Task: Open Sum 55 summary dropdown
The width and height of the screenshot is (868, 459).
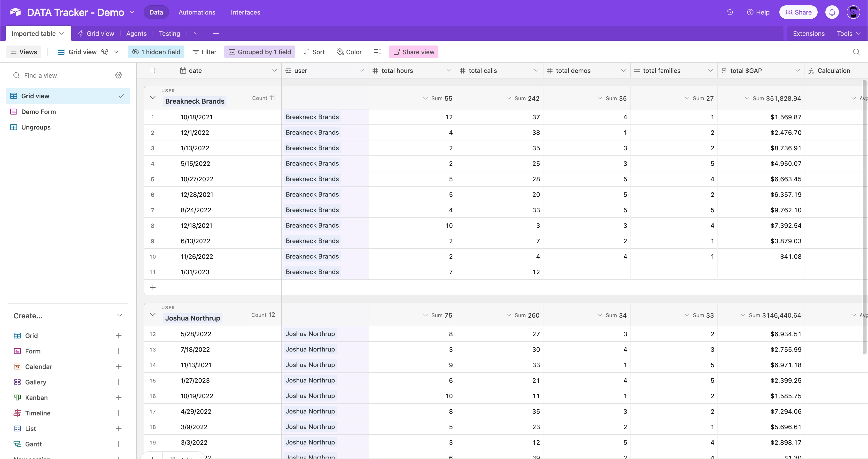Action: (x=438, y=98)
